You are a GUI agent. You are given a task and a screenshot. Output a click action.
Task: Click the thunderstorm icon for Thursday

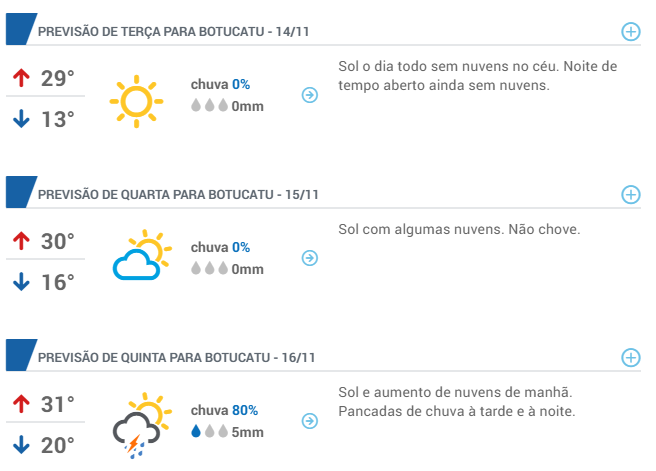[x=142, y=425]
